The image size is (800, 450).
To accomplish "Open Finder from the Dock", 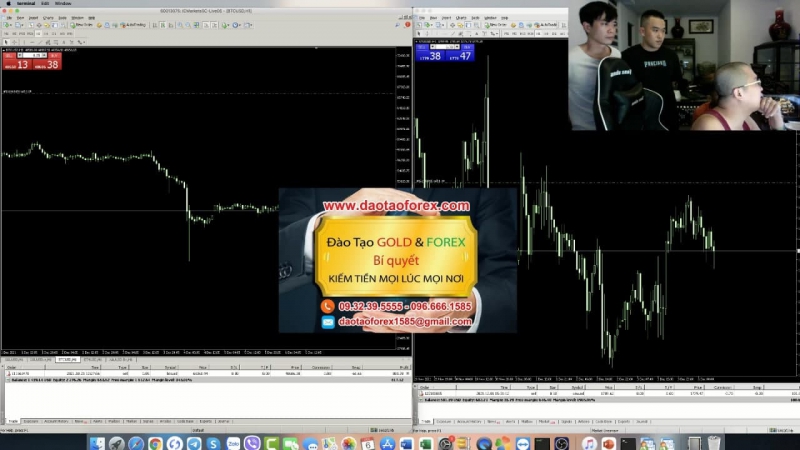I will (x=96, y=443).
